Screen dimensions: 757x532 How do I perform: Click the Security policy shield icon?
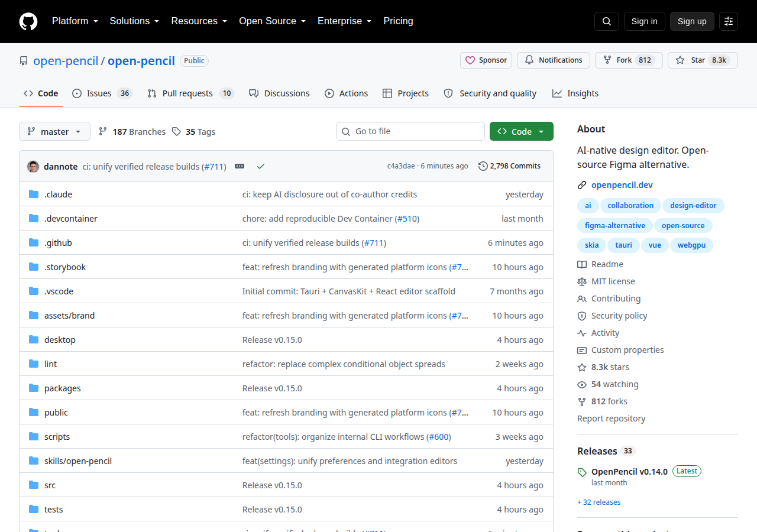[582, 316]
